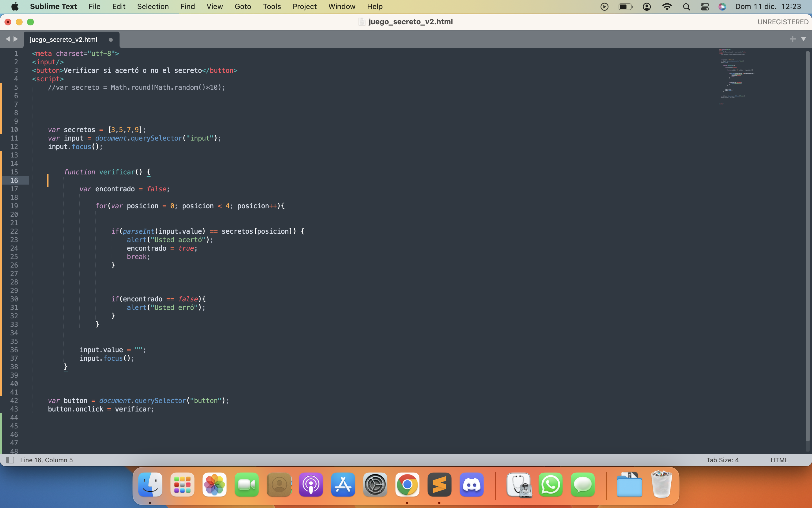Viewport: 812px width, 508px height.
Task: Open FaceTime from the Dock
Action: coord(247,485)
